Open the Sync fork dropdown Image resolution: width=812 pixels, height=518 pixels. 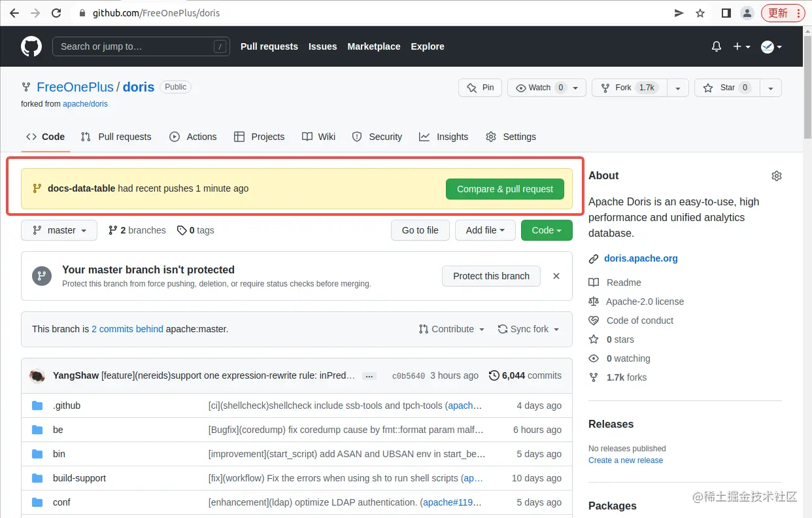pyautogui.click(x=528, y=329)
